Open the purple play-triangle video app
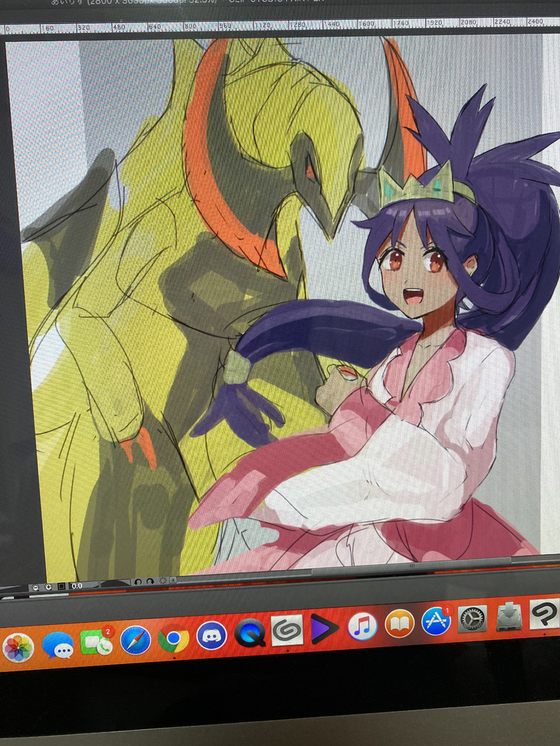The height and width of the screenshot is (746, 560). tap(325, 628)
